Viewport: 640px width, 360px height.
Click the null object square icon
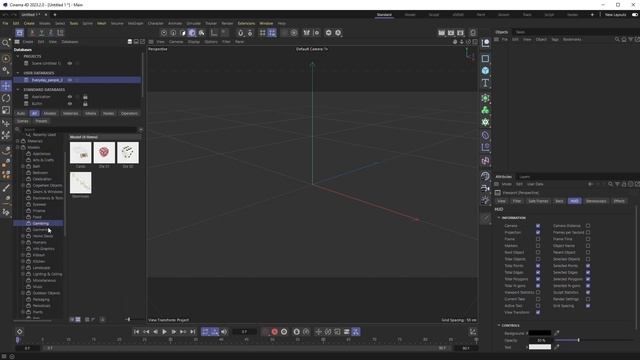pyautogui.click(x=485, y=59)
